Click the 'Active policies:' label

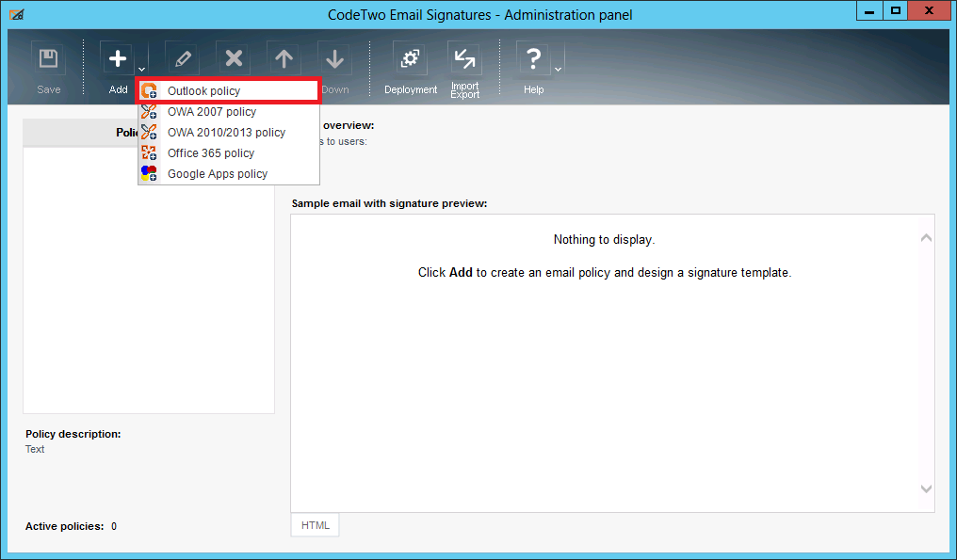coord(64,526)
